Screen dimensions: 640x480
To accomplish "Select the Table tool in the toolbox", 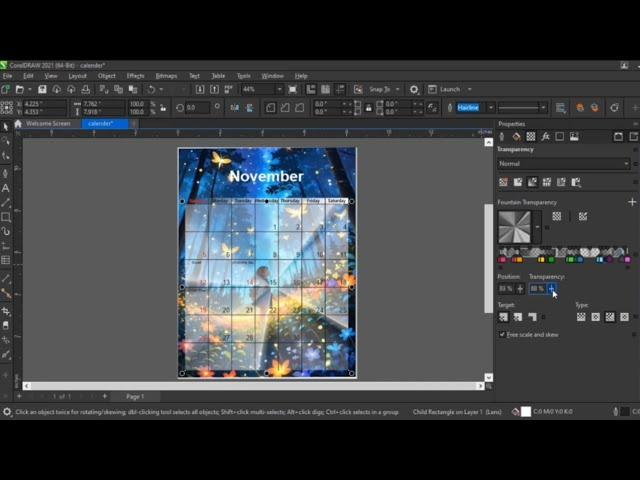I will click(x=6, y=260).
